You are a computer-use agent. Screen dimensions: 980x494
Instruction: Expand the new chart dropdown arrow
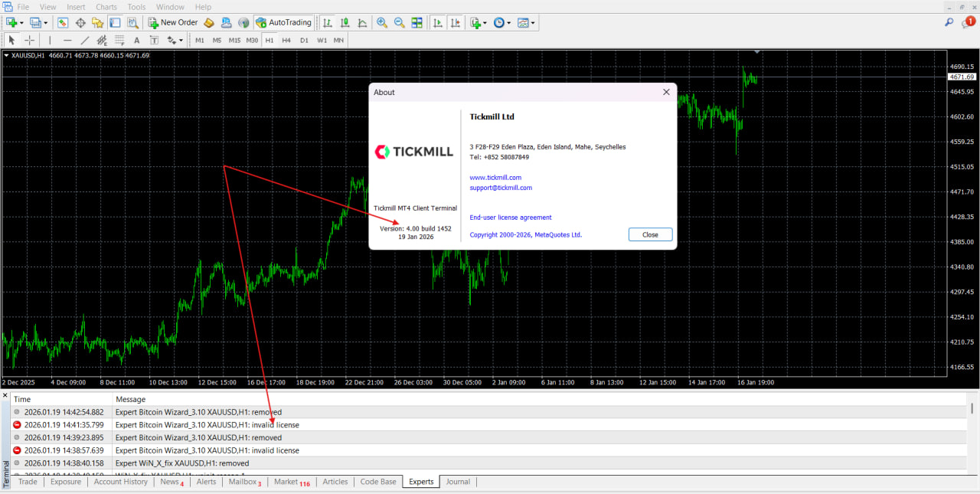pyautogui.click(x=21, y=23)
